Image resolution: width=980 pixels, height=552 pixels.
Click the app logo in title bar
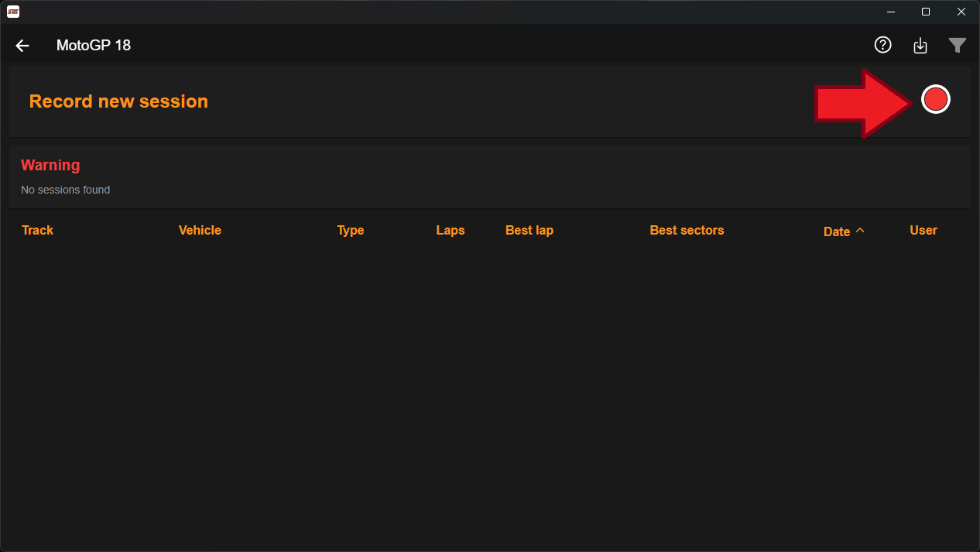(x=13, y=12)
